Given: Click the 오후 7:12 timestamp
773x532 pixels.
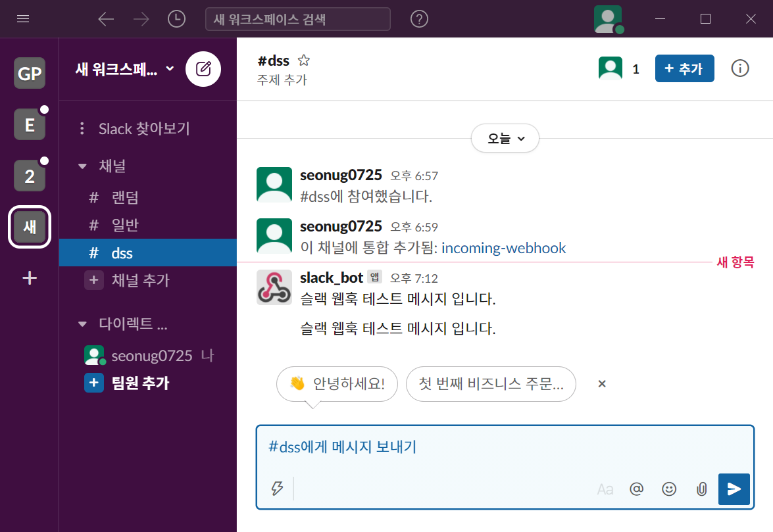Looking at the screenshot, I should pos(414,278).
